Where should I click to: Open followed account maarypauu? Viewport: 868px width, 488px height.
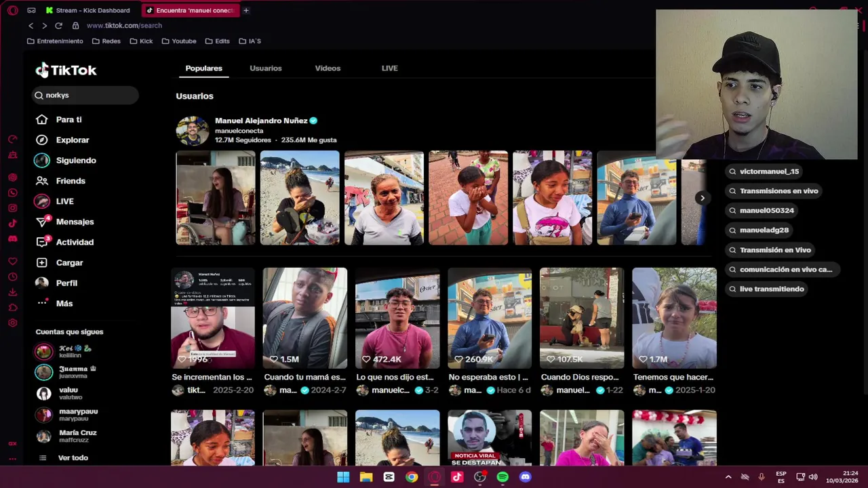pyautogui.click(x=66, y=415)
